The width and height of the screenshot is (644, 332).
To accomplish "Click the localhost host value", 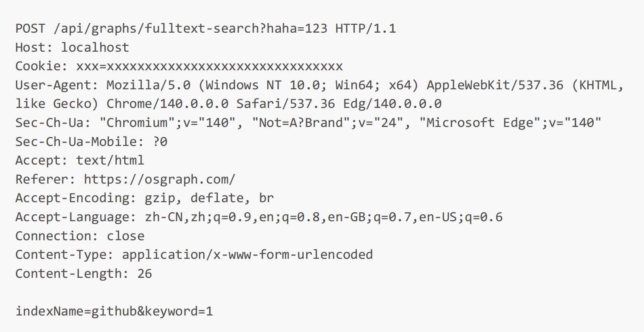I will tap(95, 48).
